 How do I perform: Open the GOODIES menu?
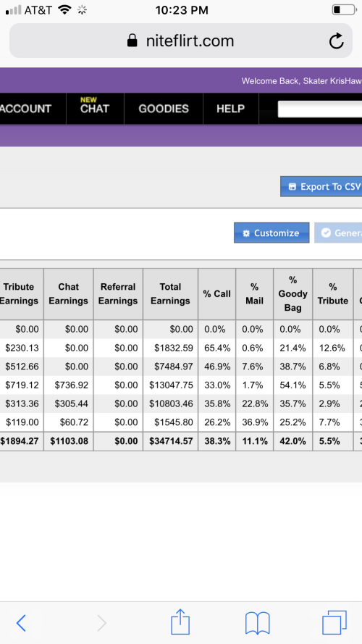point(164,109)
